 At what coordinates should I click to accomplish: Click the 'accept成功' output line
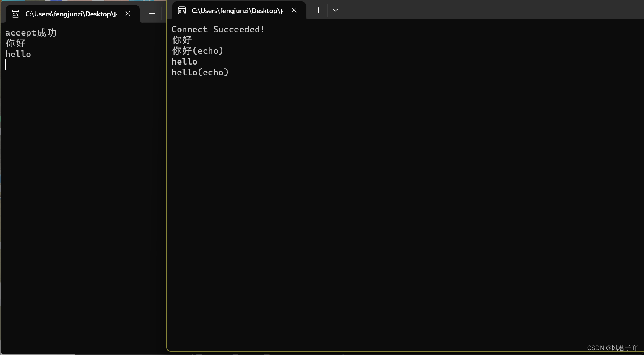pos(31,33)
